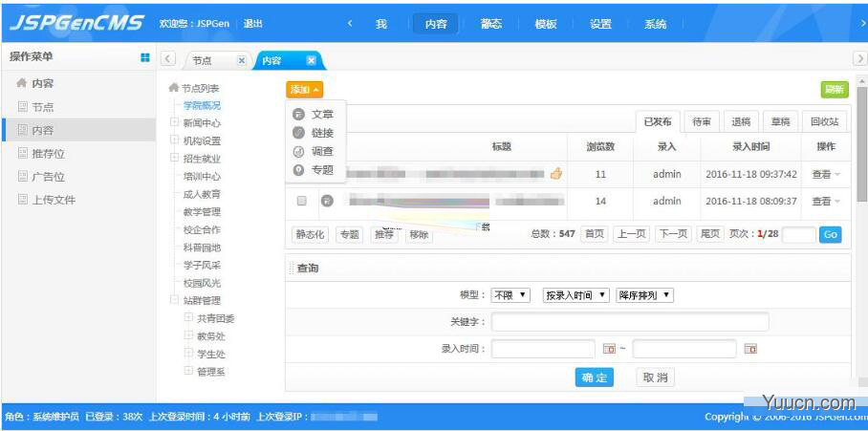The width and height of the screenshot is (868, 431).
Task: Open the start date calendar picker
Action: click(609, 349)
